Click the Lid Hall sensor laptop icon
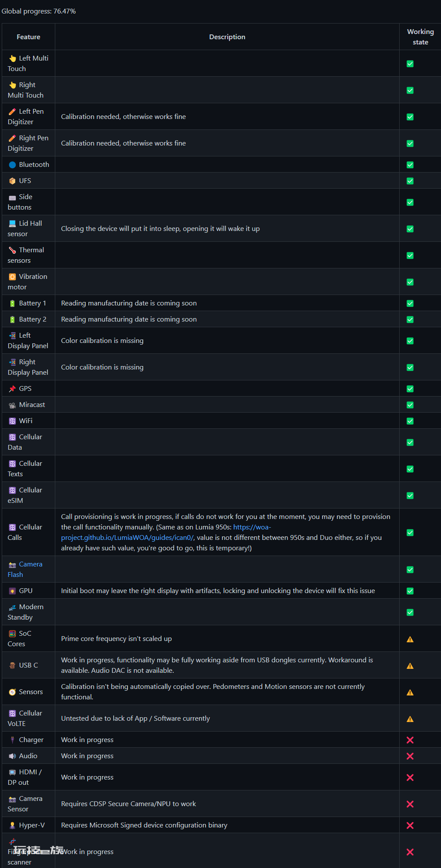This screenshot has height=868, width=441. [x=12, y=224]
